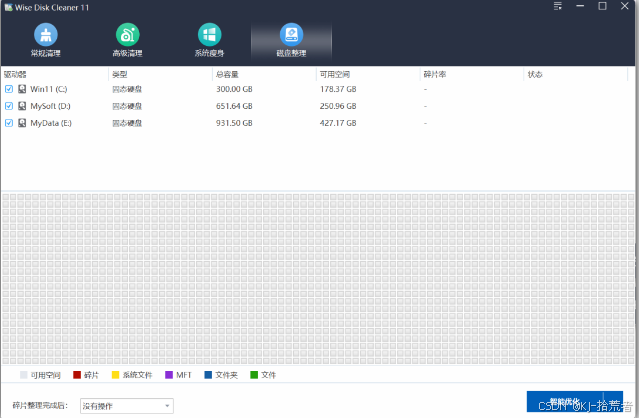Click the 931.50 GB capacity cell
The width and height of the screenshot is (639, 418).
tap(234, 123)
